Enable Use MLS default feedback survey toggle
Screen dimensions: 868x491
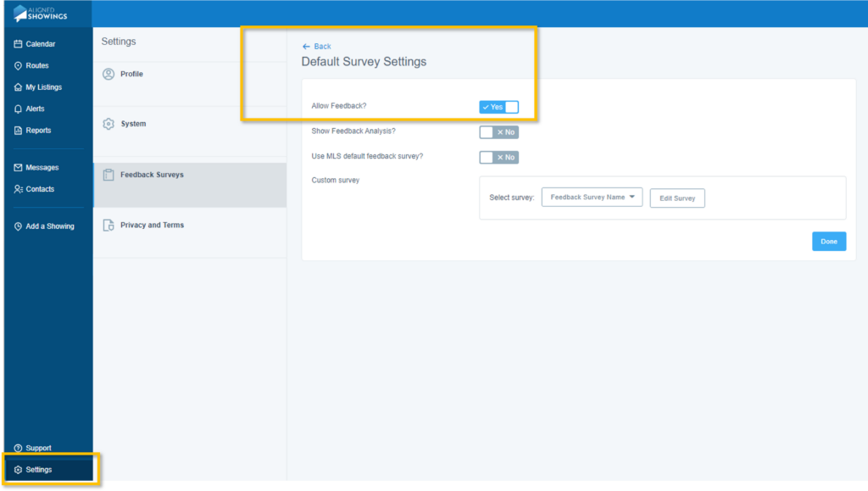click(498, 157)
